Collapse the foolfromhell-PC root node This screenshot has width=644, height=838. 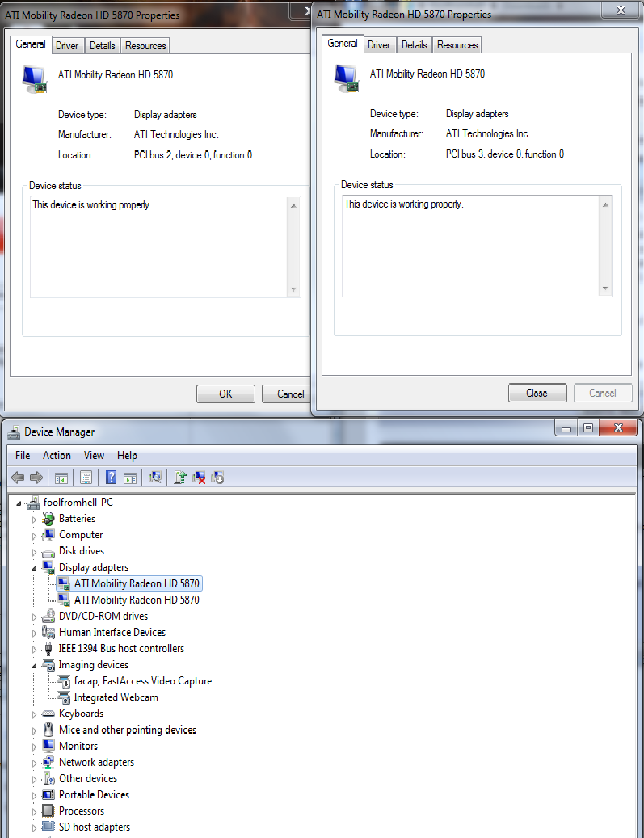click(x=19, y=503)
